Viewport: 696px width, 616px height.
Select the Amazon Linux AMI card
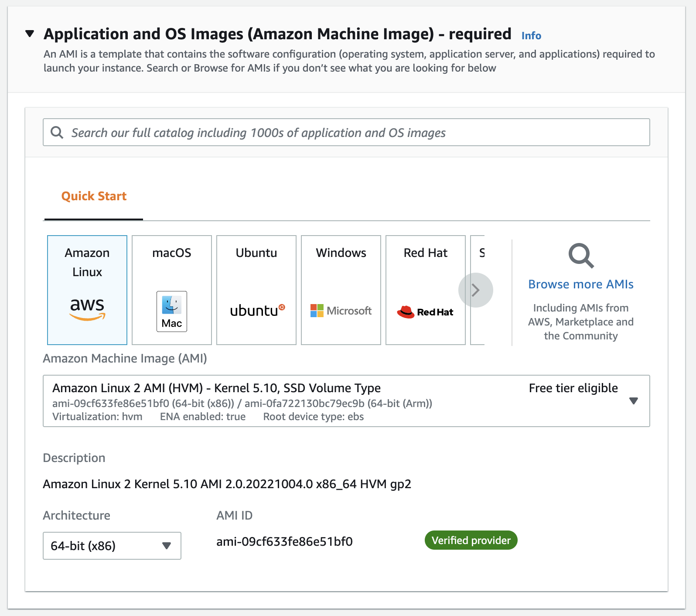(87, 290)
